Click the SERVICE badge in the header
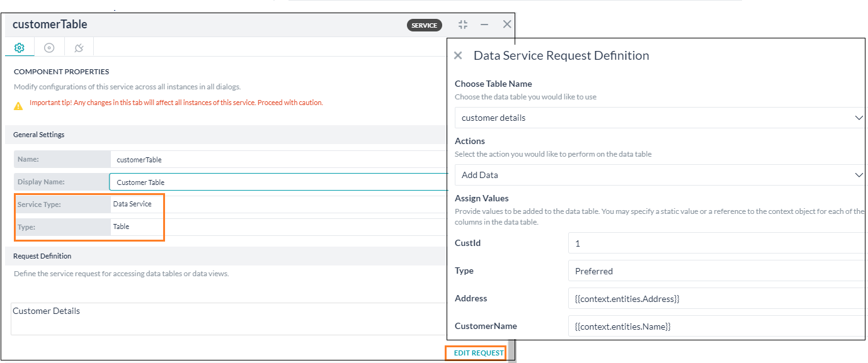 pos(424,25)
